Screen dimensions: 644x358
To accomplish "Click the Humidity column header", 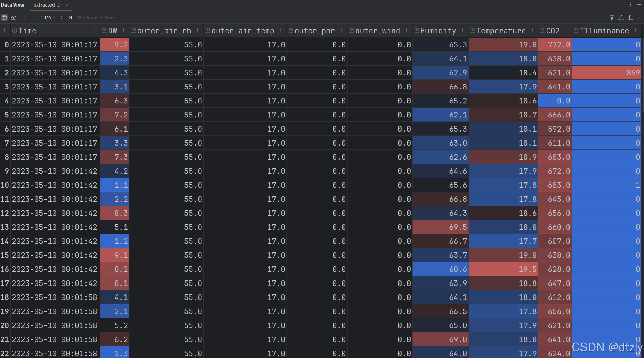I will 438,31.
